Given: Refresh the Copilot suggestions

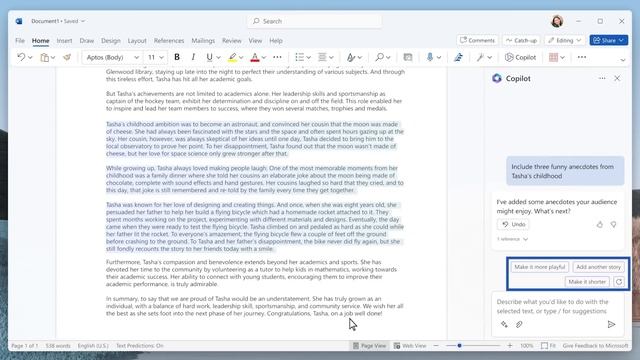Looking at the screenshot, I should (619, 282).
